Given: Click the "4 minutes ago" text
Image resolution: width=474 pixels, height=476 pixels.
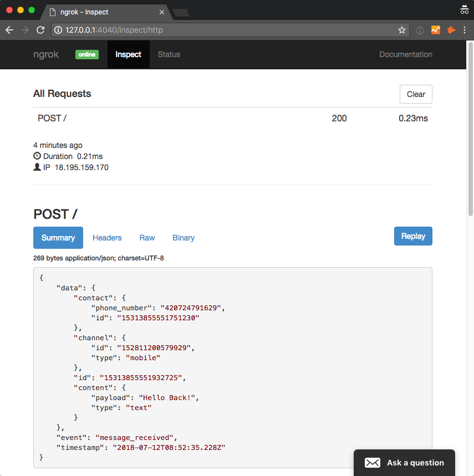Looking at the screenshot, I should 58,145.
